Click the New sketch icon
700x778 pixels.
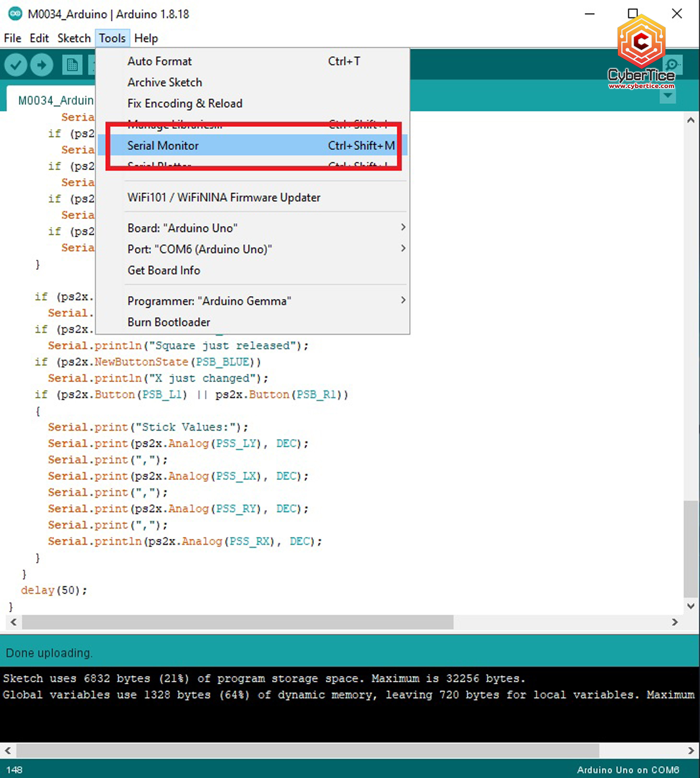point(72,65)
